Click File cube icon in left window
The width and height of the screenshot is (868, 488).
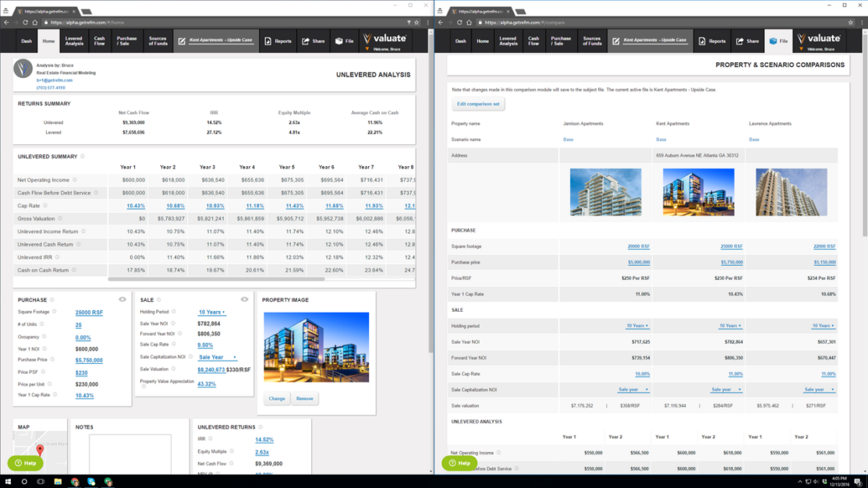338,41
